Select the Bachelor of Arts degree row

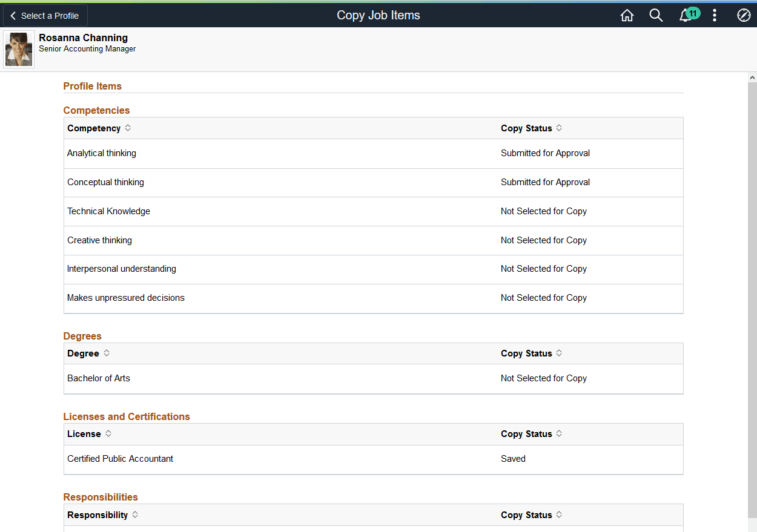(242, 378)
